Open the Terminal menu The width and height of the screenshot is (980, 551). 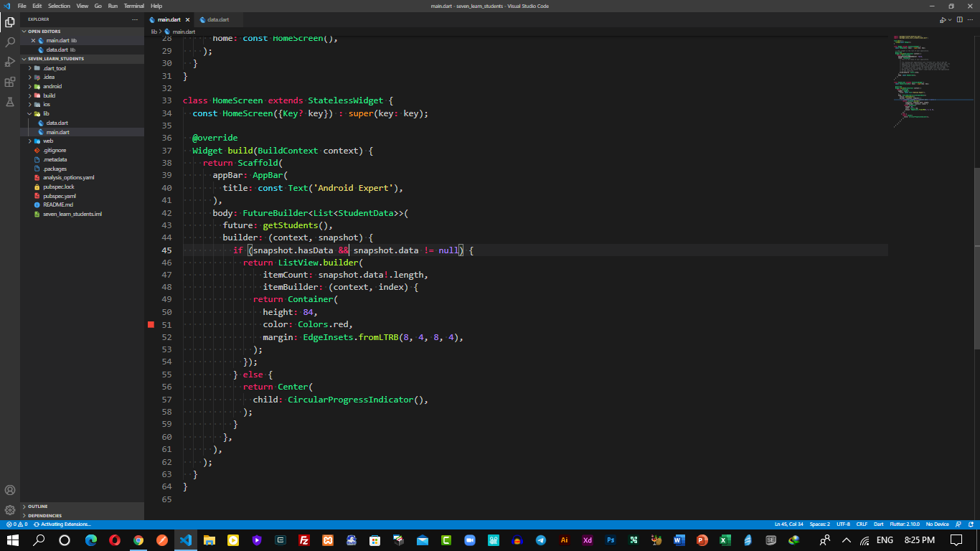[x=134, y=6]
